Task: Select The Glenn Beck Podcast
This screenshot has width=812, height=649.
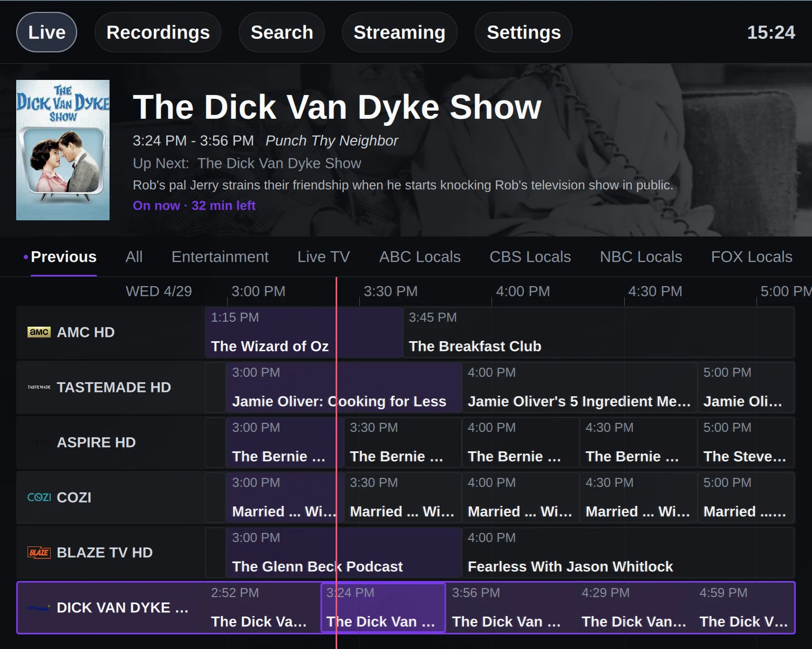Action: [x=344, y=552]
